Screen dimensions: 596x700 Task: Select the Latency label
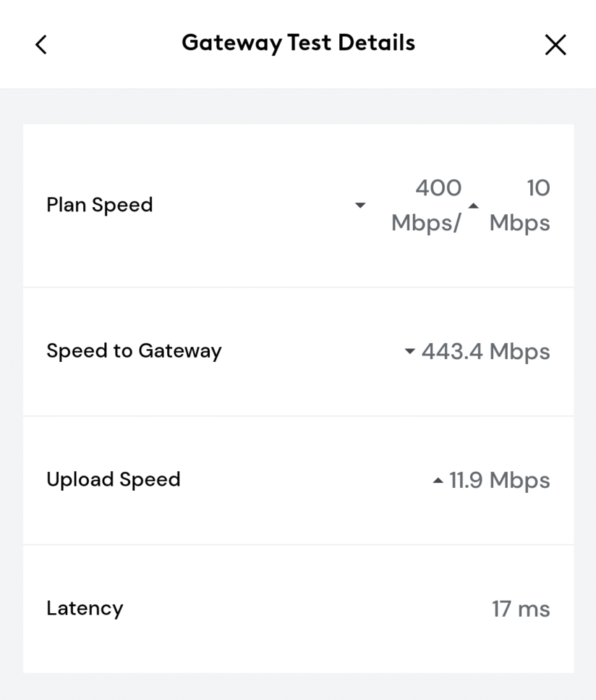[85, 608]
